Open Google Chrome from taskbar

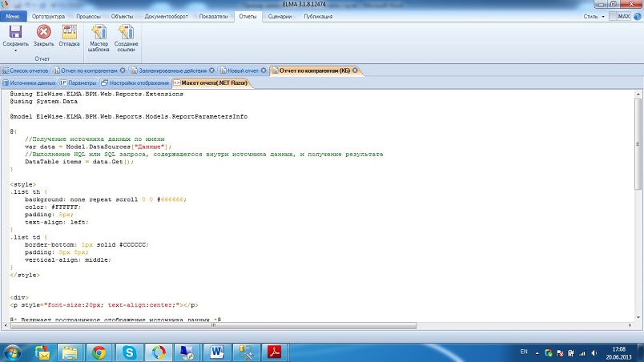(99, 352)
